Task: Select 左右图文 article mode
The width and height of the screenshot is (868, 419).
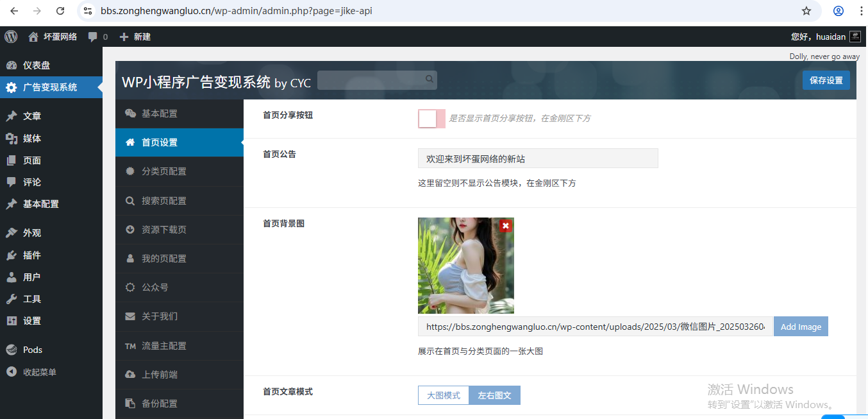Action: tap(495, 395)
